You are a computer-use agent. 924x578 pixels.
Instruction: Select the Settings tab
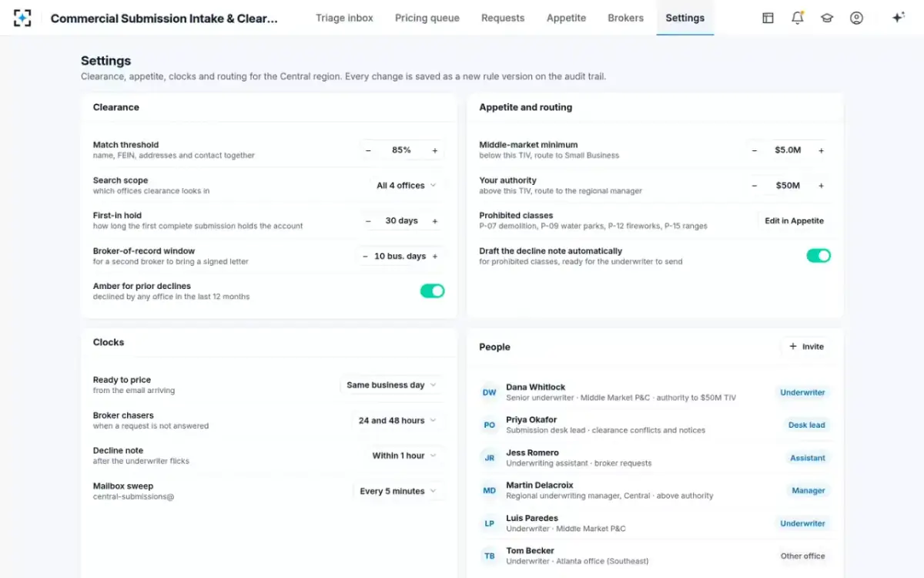coord(685,18)
